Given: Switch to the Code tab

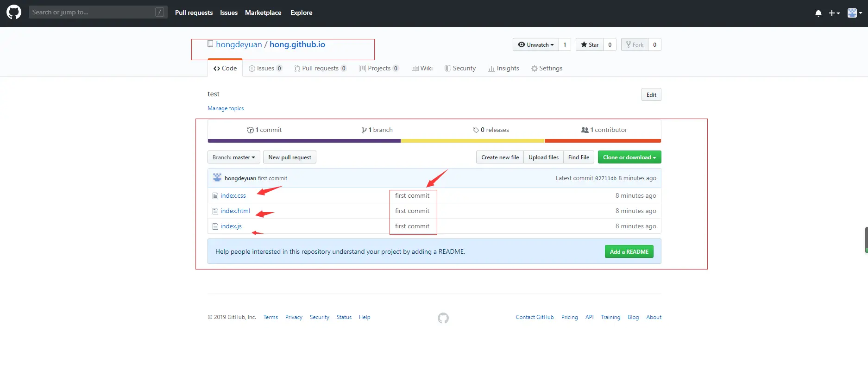Looking at the screenshot, I should 225,68.
